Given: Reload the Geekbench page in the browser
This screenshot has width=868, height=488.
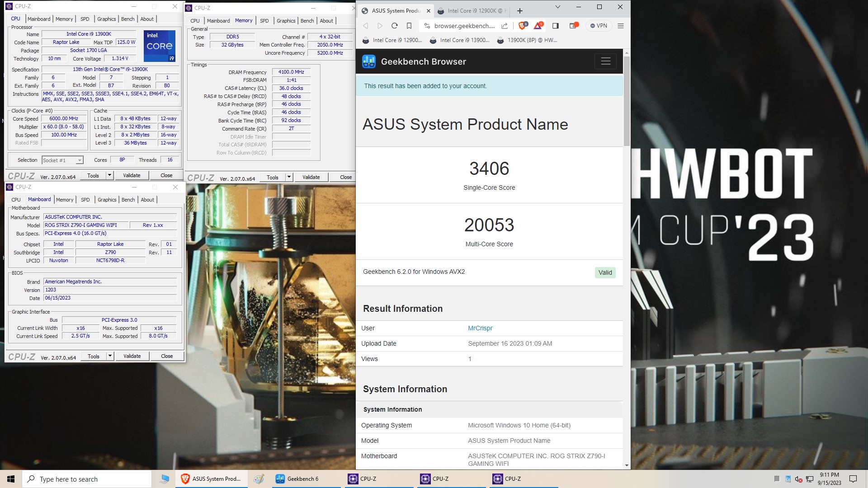Looking at the screenshot, I should click(394, 26).
